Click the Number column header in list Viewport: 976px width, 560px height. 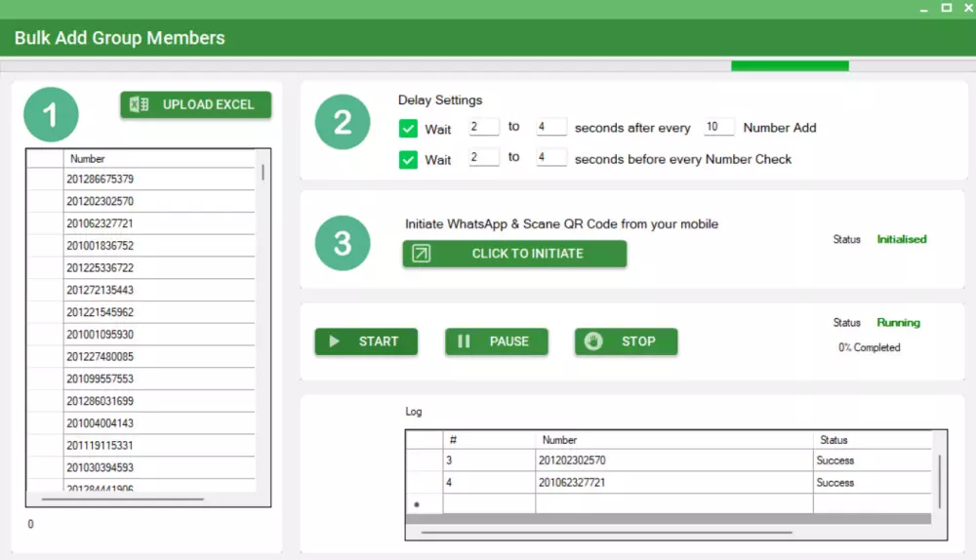[x=159, y=159]
